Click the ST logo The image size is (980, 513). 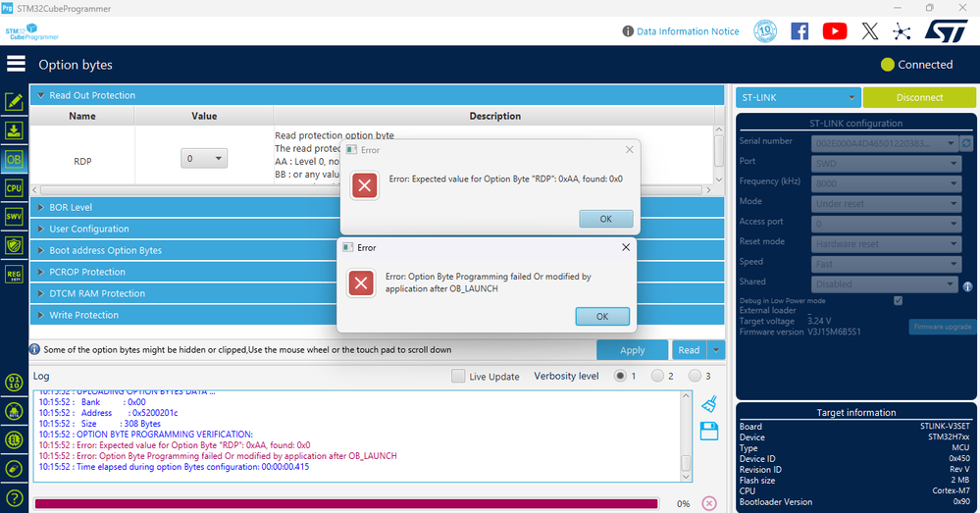coord(947,30)
